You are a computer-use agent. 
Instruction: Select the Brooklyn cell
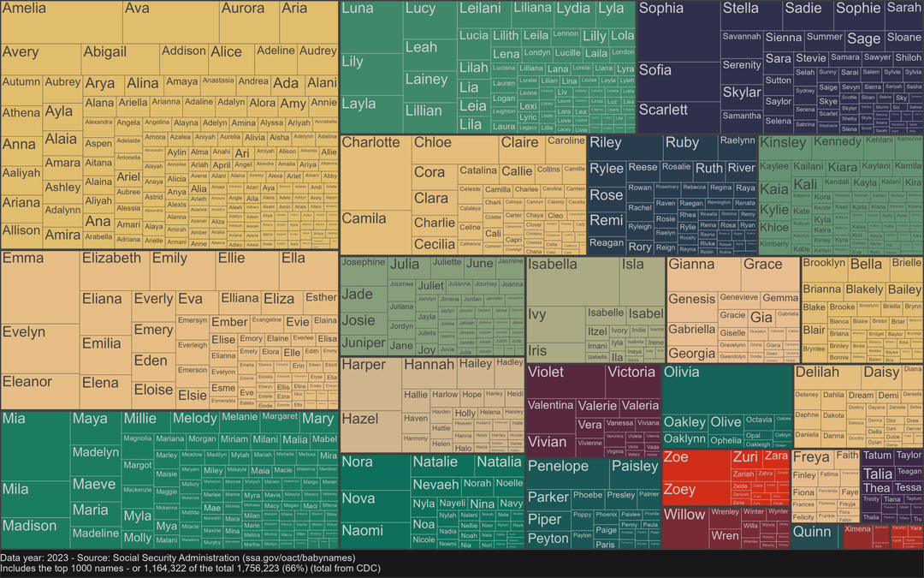click(x=823, y=265)
